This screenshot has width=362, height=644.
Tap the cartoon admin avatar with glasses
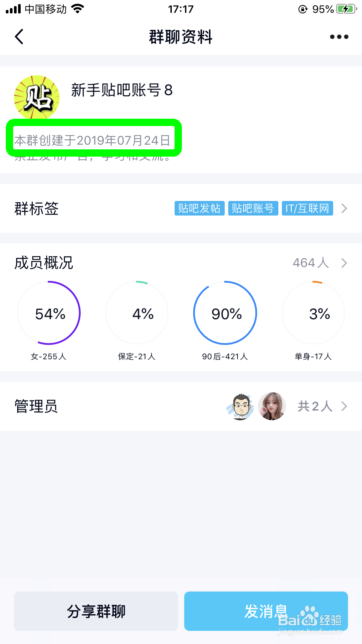point(240,406)
